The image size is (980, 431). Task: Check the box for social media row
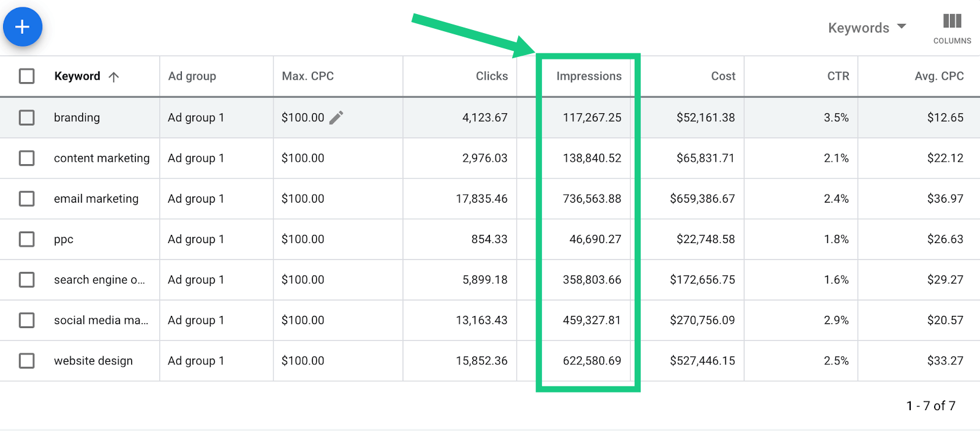27,320
